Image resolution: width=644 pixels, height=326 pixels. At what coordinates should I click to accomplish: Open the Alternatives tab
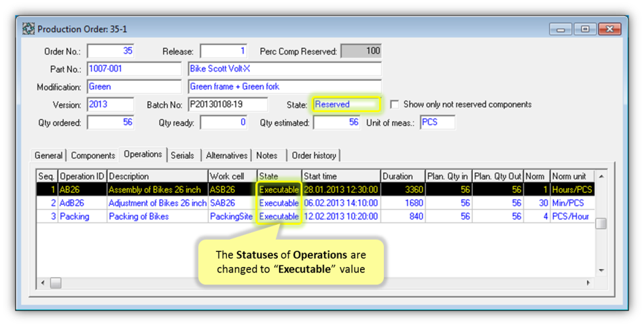(226, 156)
